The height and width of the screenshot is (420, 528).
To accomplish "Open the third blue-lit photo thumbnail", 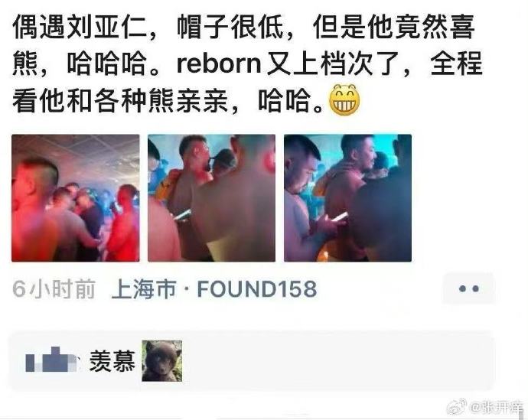I will pyautogui.click(x=347, y=198).
